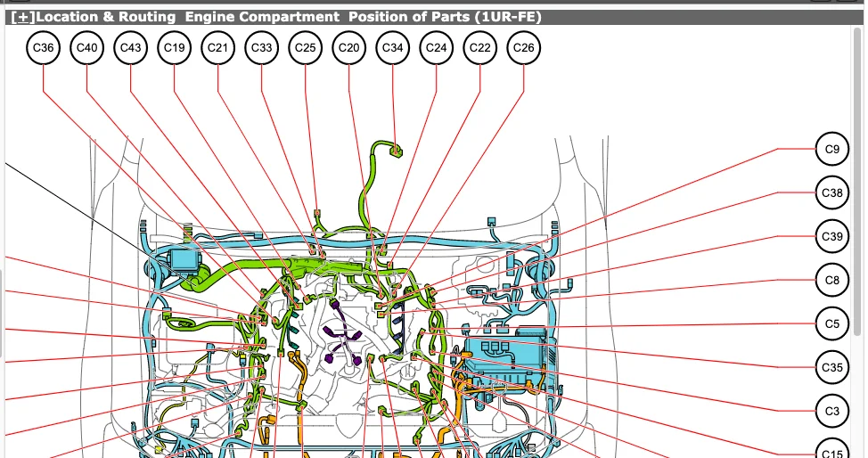Select the C39 connector marker

click(831, 236)
